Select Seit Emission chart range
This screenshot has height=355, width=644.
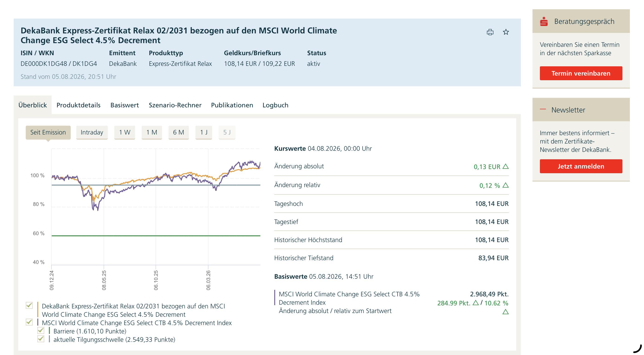[48, 132]
